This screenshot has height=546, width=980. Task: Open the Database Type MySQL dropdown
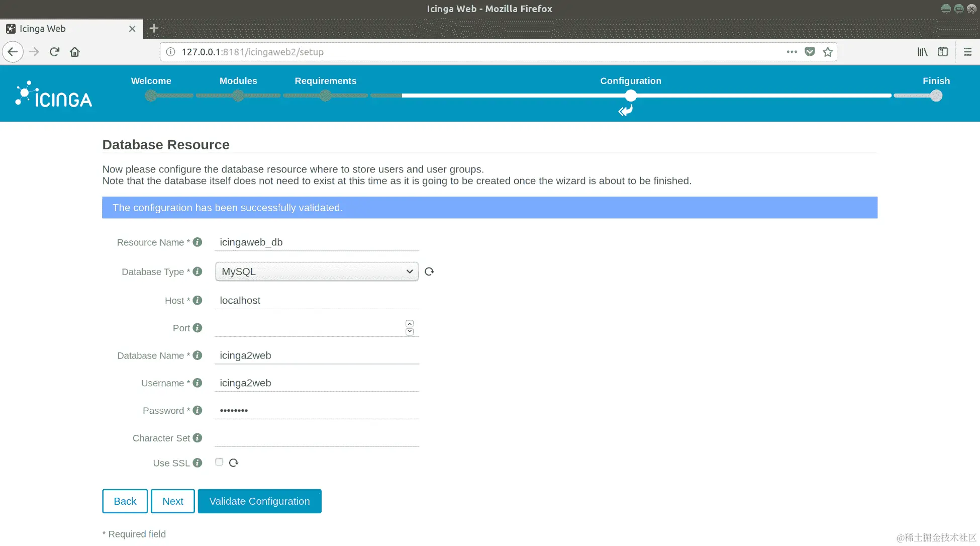click(317, 271)
